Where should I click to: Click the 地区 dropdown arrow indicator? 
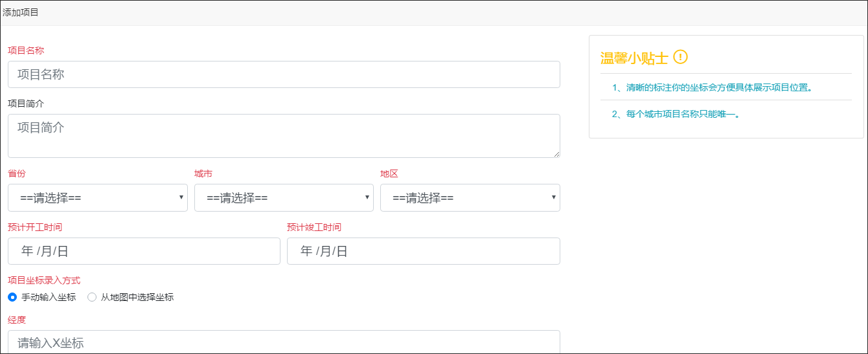[554, 197]
